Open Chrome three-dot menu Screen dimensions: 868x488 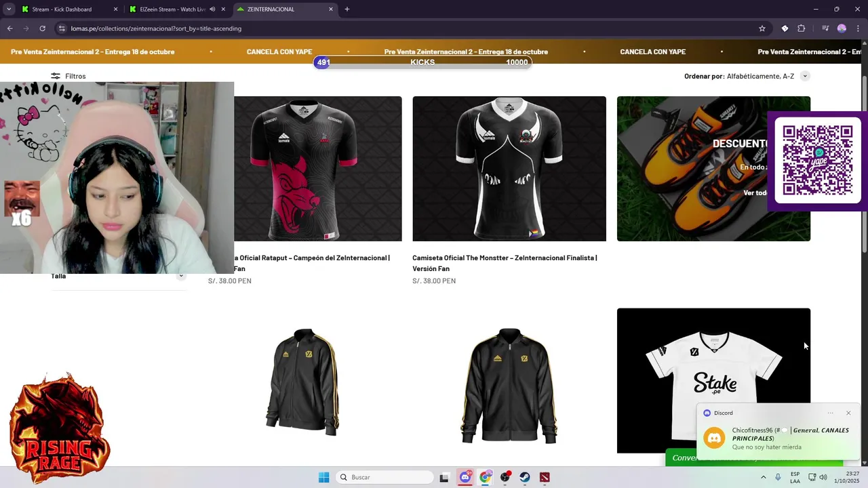[x=858, y=28]
